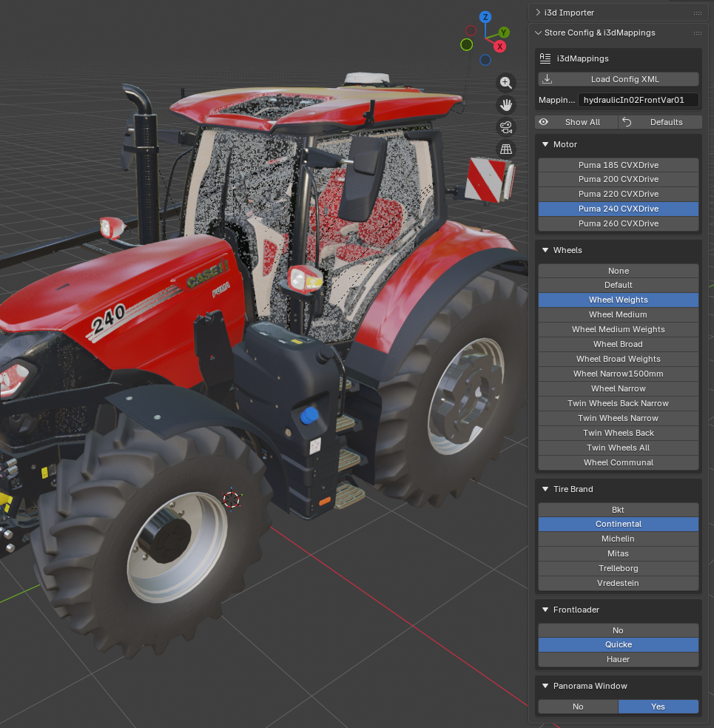The height and width of the screenshot is (728, 714).
Task: Click the Store Config panel drag grip
Action: 697,33
